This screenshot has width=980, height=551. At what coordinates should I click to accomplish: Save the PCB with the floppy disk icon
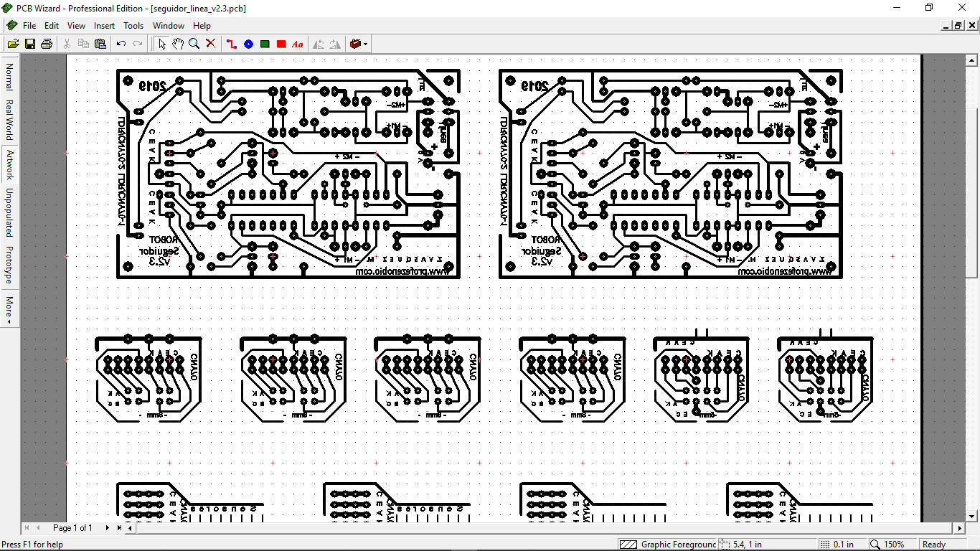[x=30, y=44]
